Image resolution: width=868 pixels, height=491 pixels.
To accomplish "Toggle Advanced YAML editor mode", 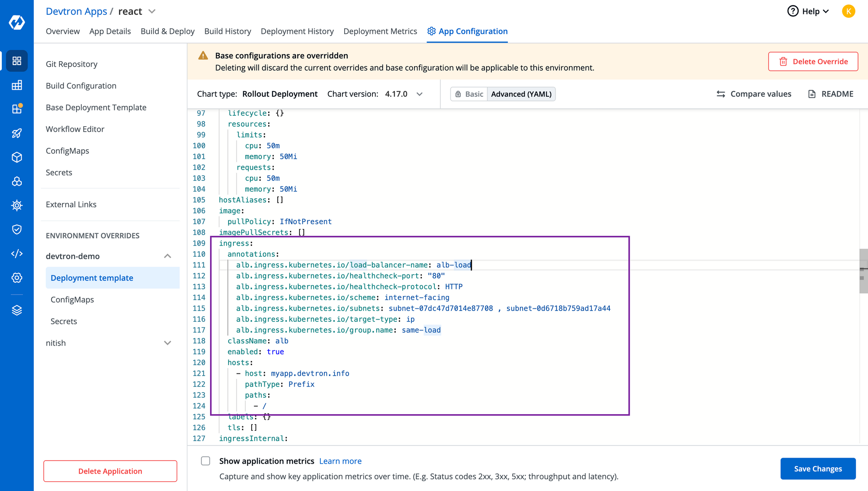I will click(520, 94).
